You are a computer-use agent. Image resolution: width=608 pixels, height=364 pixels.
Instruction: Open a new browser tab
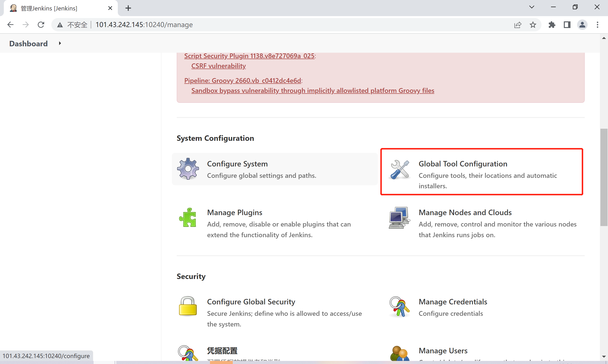[x=128, y=8]
